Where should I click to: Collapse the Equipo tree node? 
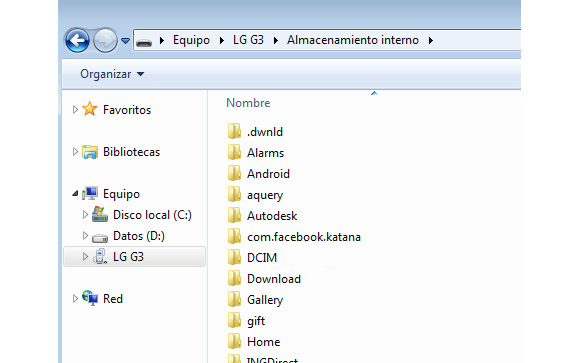[x=75, y=193]
